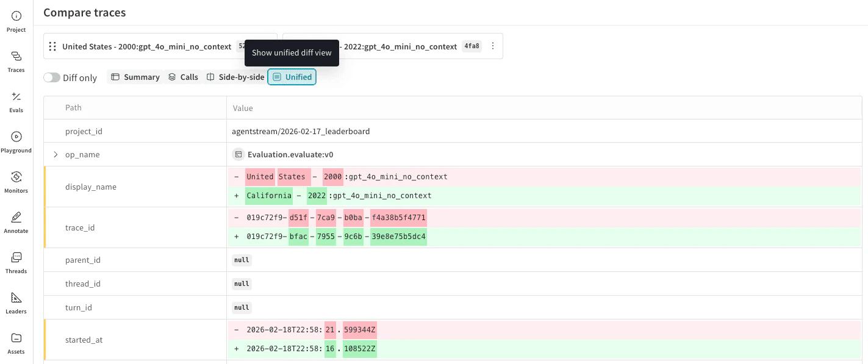The height and width of the screenshot is (364, 868).
Task: Click the Evaluation.evaluate:v0 op icon
Action: [239, 155]
